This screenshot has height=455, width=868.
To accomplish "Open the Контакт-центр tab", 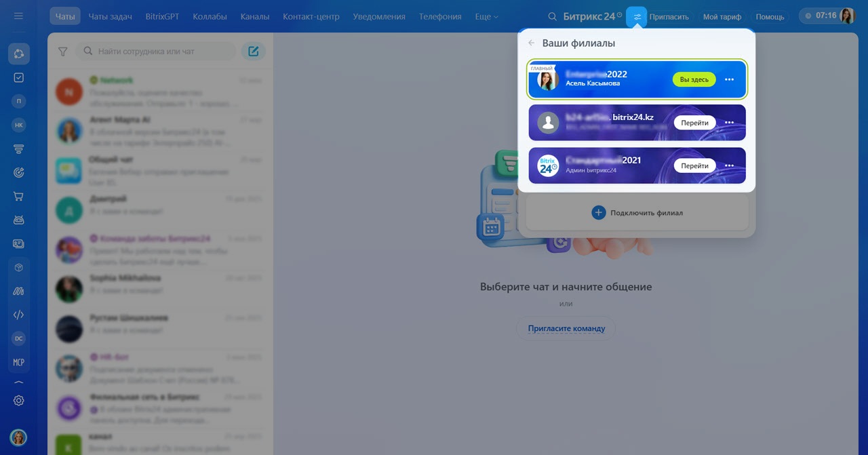I will tap(311, 16).
